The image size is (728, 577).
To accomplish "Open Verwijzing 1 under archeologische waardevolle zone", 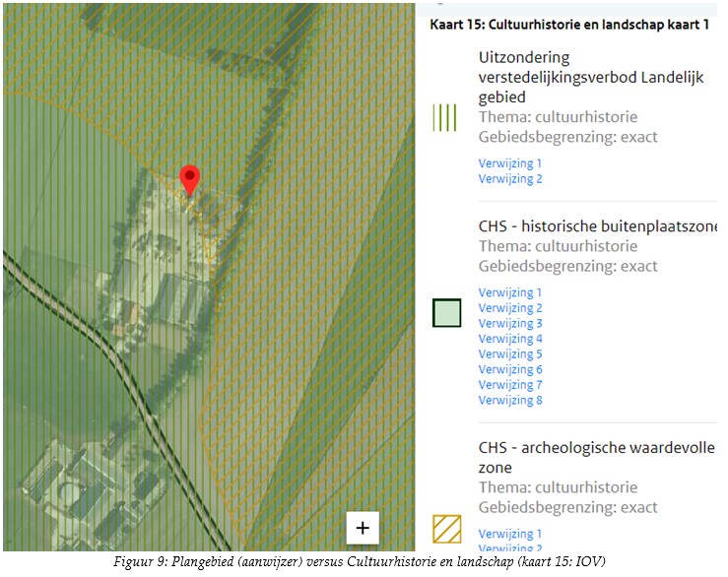I will (509, 534).
